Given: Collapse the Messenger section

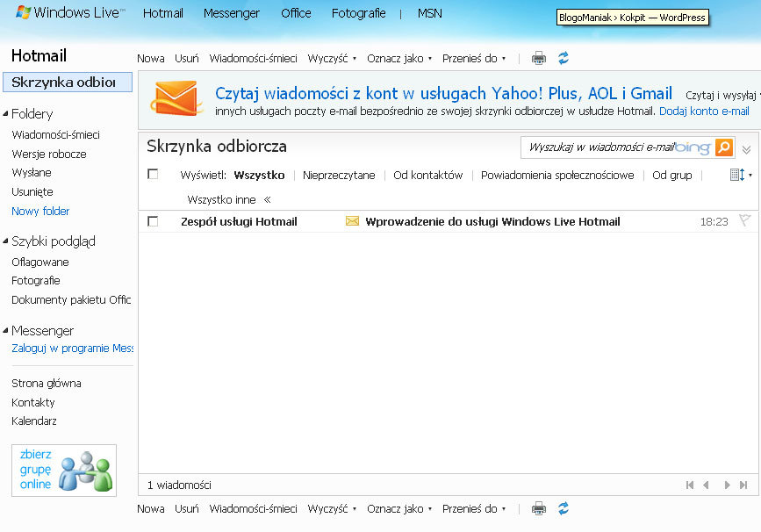Looking at the screenshot, I should click(6, 331).
